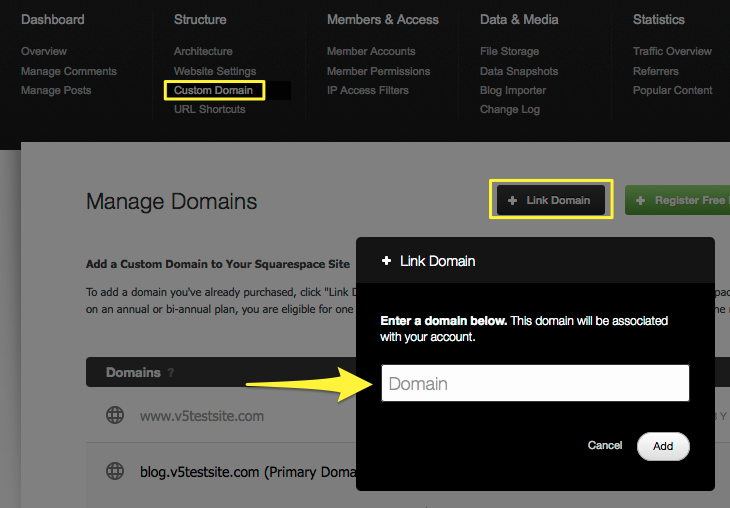The width and height of the screenshot is (730, 508).
Task: View Traffic Overview statistics
Action: 672,51
